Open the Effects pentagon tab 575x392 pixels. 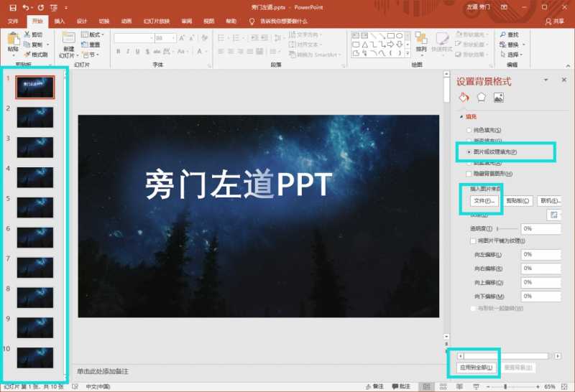[x=481, y=98]
